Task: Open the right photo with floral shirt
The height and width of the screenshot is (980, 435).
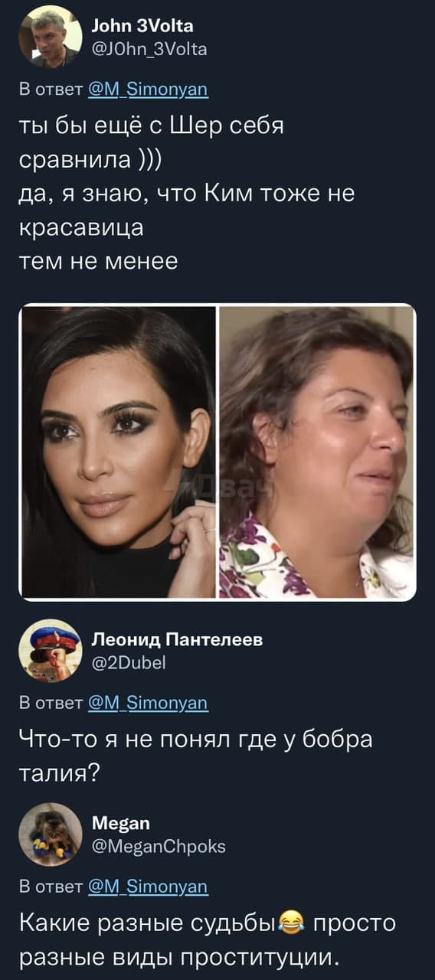Action: pos(318,452)
